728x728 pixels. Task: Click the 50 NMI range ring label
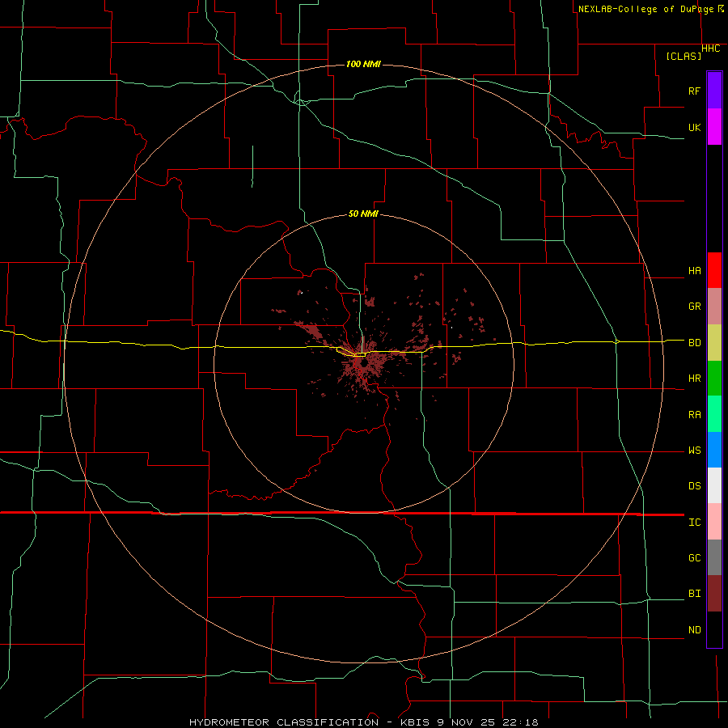363,214
